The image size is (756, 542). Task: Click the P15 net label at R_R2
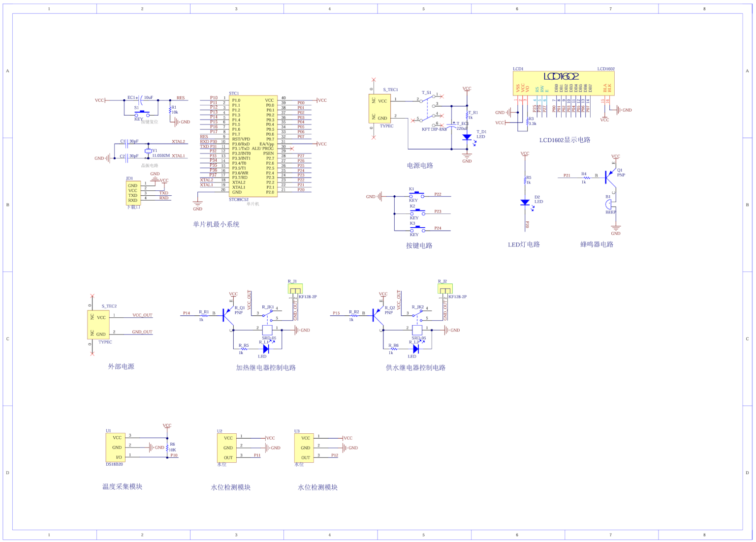(x=336, y=313)
